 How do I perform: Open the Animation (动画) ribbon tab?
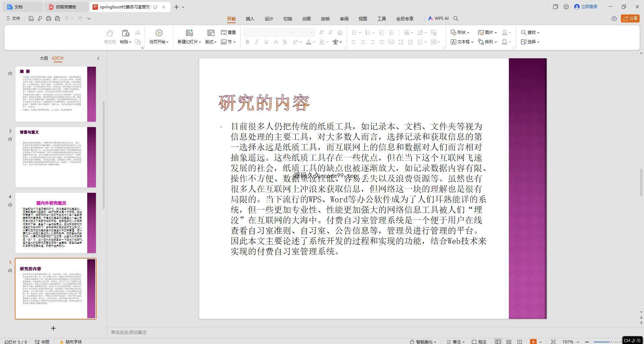[306, 19]
